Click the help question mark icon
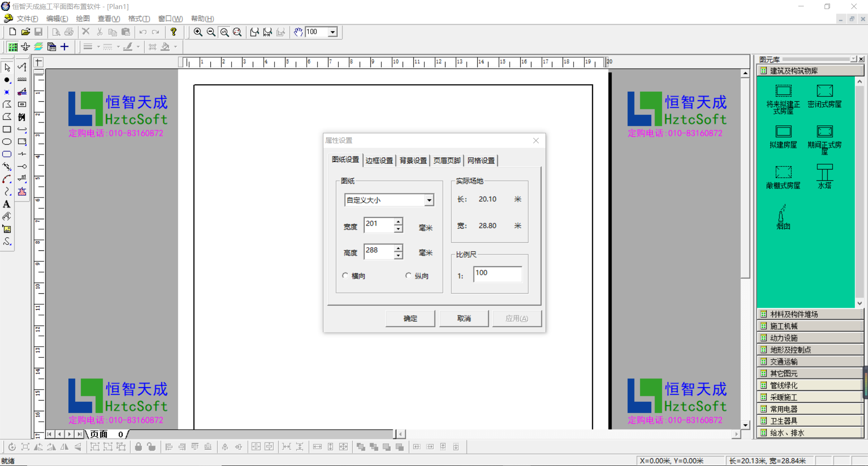The width and height of the screenshot is (868, 466). click(174, 32)
